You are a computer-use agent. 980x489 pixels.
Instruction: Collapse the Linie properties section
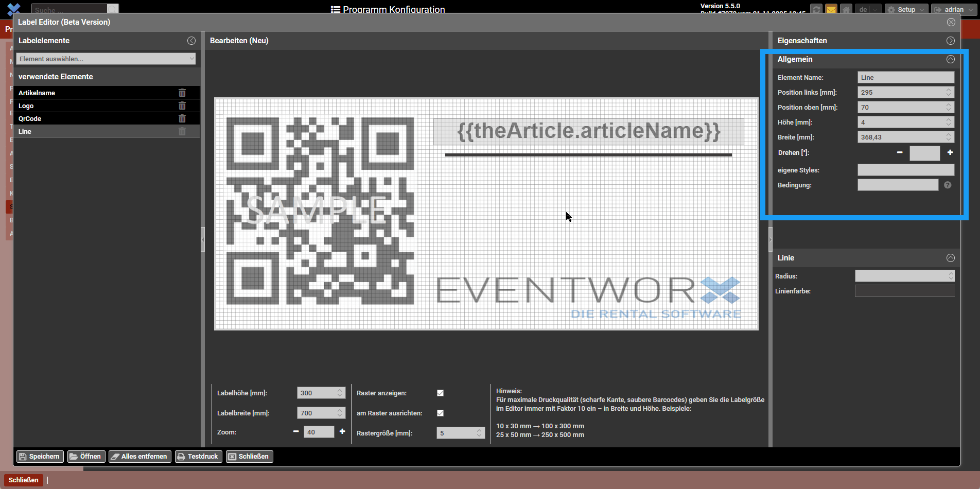[950, 258]
